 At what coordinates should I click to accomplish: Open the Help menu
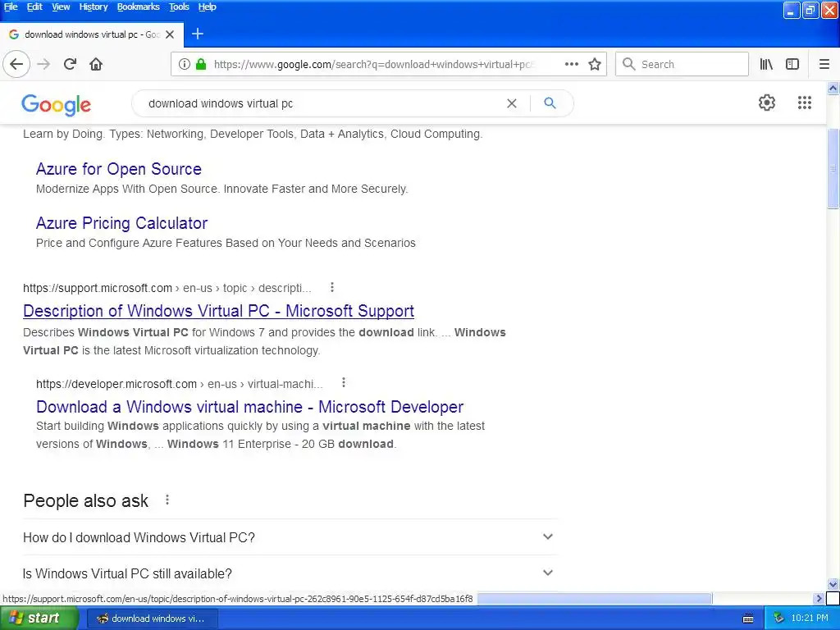[207, 7]
